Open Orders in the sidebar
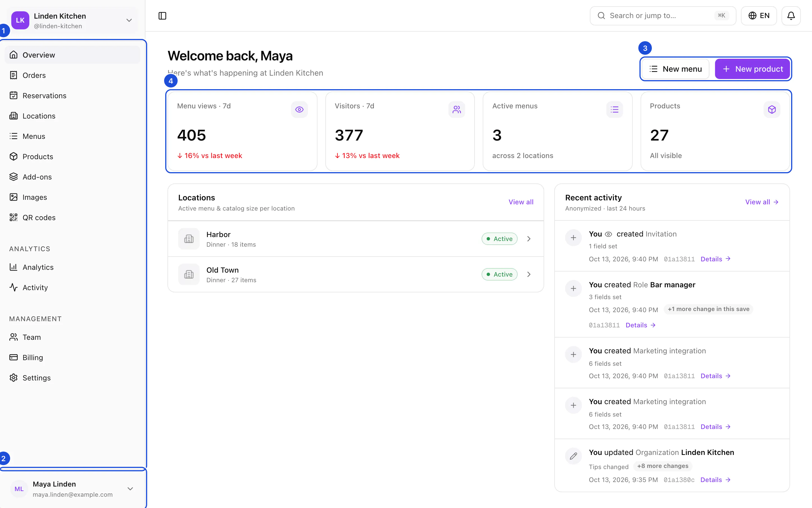812x508 pixels. click(72, 75)
